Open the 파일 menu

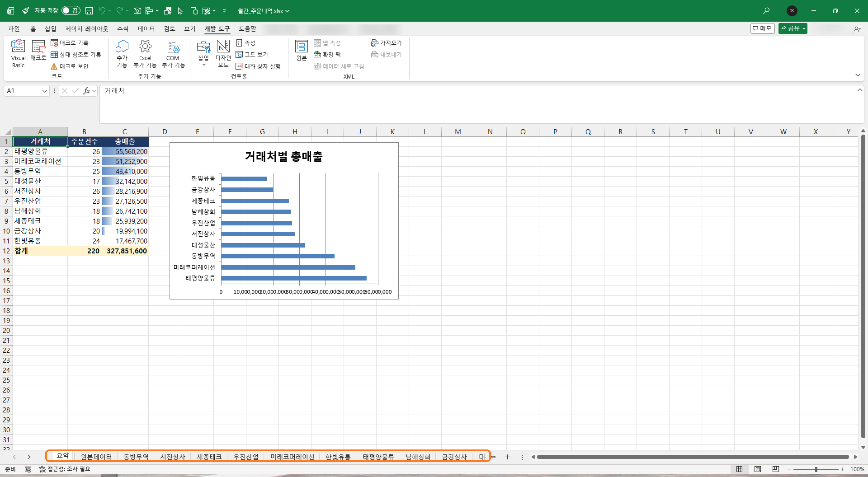14,28
